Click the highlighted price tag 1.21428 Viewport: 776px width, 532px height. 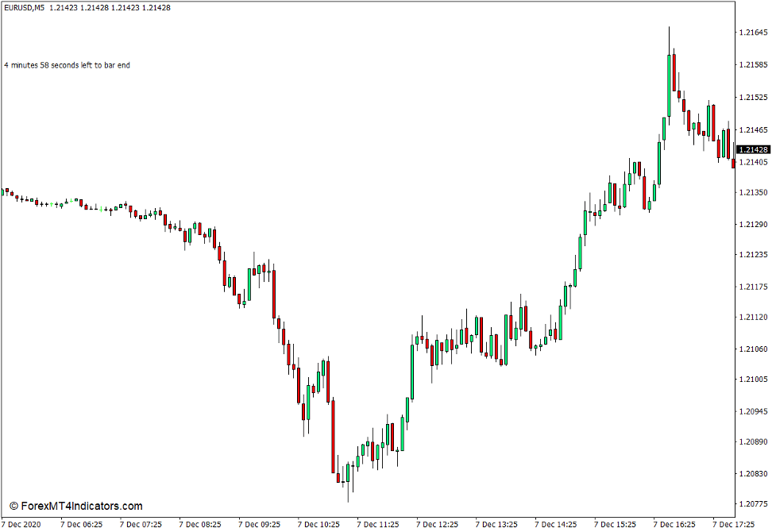753,148
